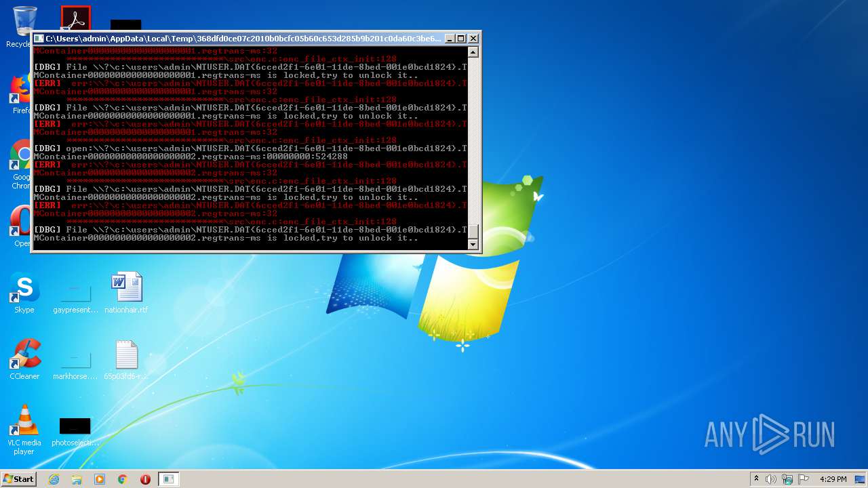868x488 pixels.
Task: Open the Adobe Acrobat Reader desktop icon
Action: point(75,18)
